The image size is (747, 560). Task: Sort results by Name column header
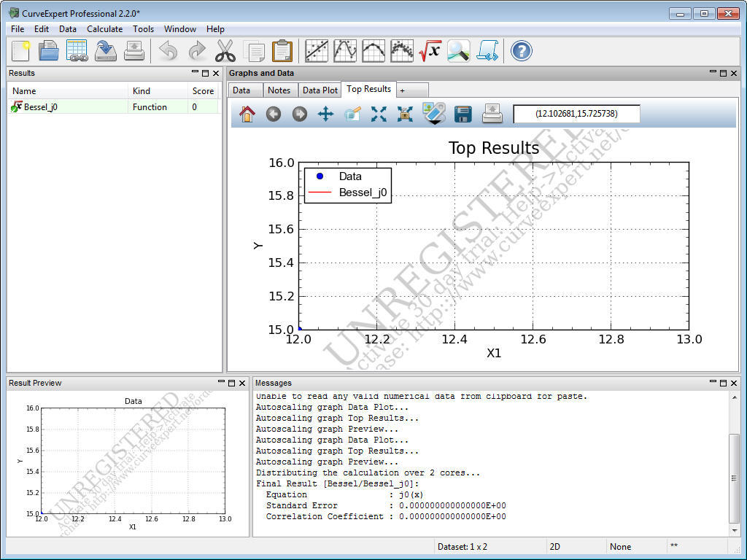[x=68, y=91]
